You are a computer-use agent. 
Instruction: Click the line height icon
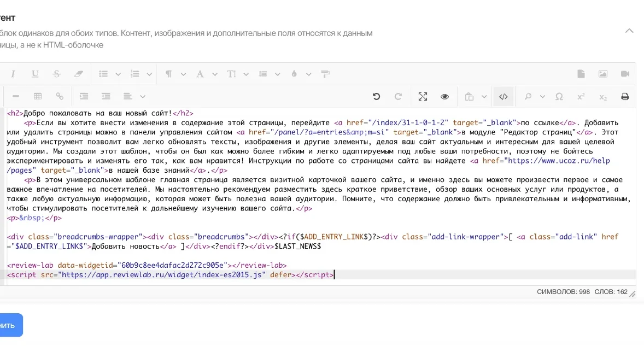(x=263, y=74)
